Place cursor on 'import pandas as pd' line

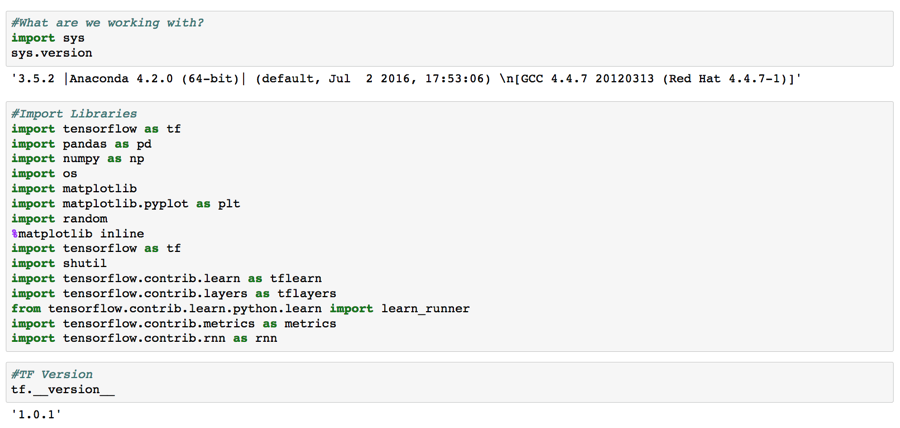[81, 144]
